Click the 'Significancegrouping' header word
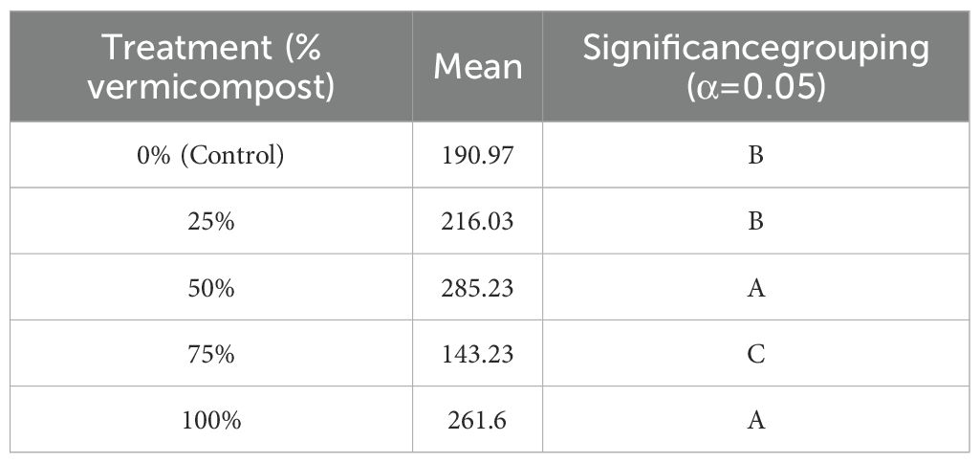The height and width of the screenshot is (463, 980). point(755,47)
